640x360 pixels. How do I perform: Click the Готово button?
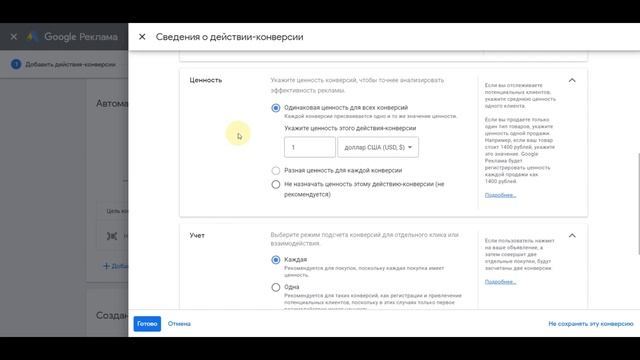click(x=147, y=324)
